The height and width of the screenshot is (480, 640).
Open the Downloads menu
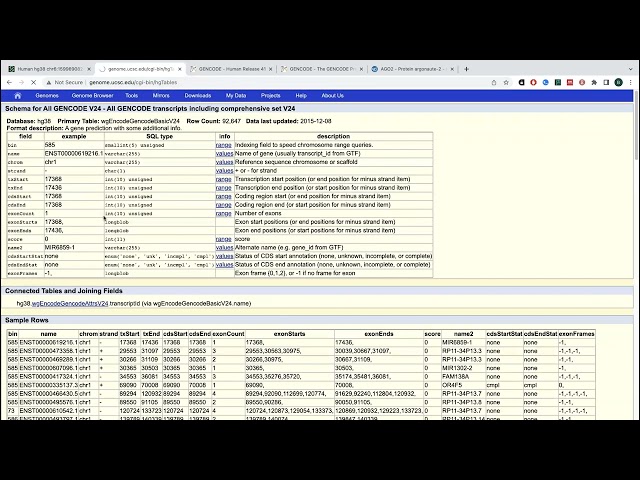coord(198,96)
